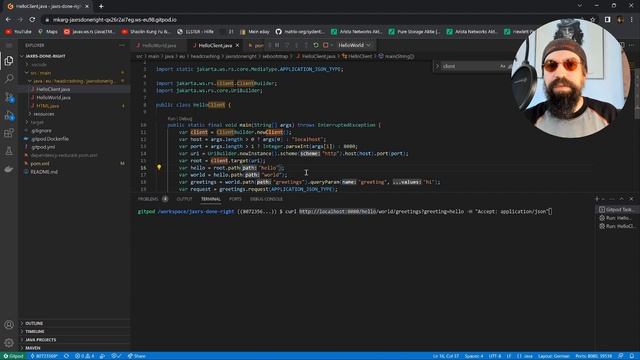This screenshot has height=360, width=640.
Task: Expand the OUTLINE section
Action: 75,323
